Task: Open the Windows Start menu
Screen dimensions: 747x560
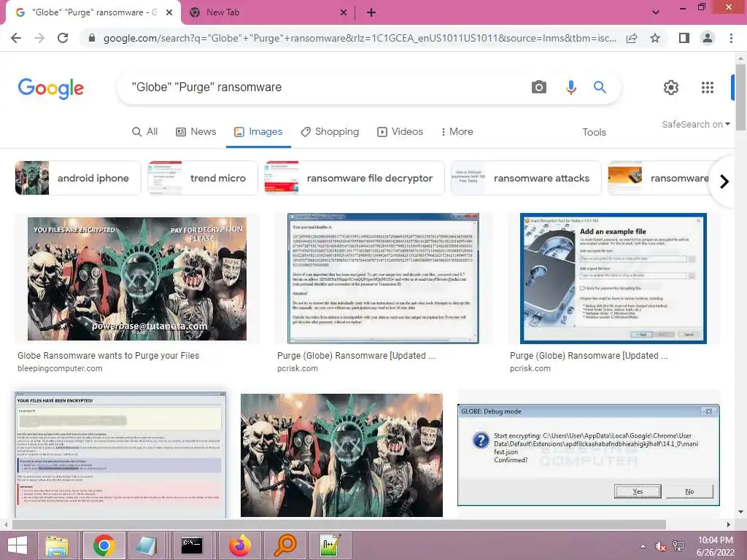Action: click(x=18, y=545)
